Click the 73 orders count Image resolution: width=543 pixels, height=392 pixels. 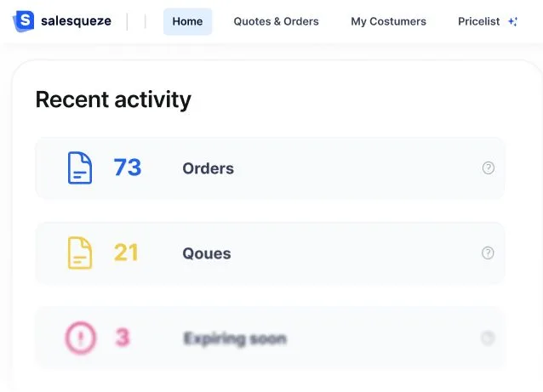coord(128,168)
